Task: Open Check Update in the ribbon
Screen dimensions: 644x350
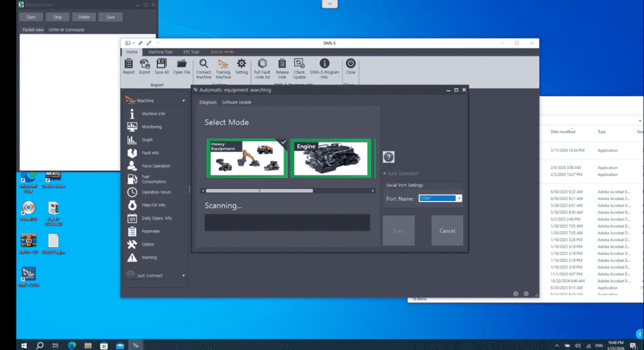Action: point(299,64)
